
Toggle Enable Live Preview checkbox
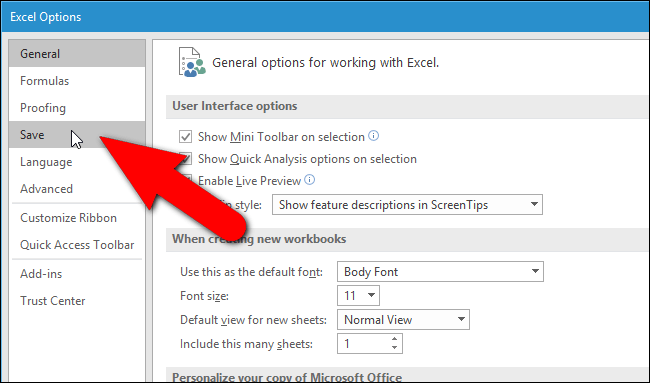(186, 180)
